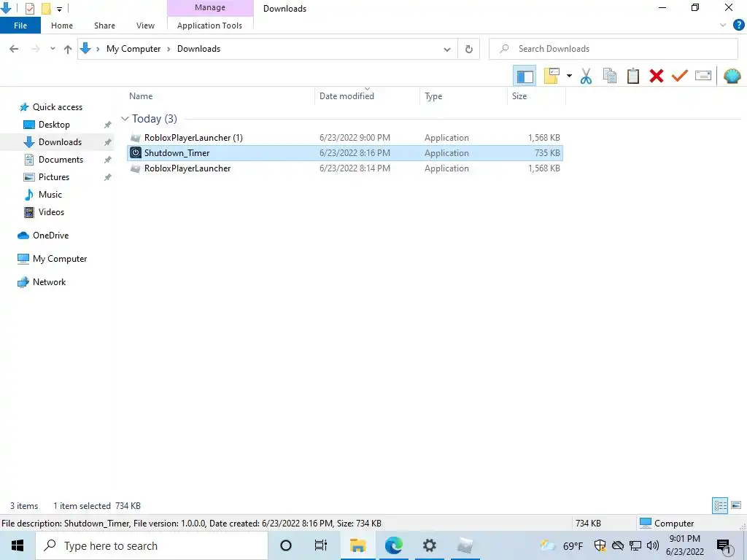The height and width of the screenshot is (560, 747).
Task: Sort by the Size column header
Action: (x=519, y=96)
